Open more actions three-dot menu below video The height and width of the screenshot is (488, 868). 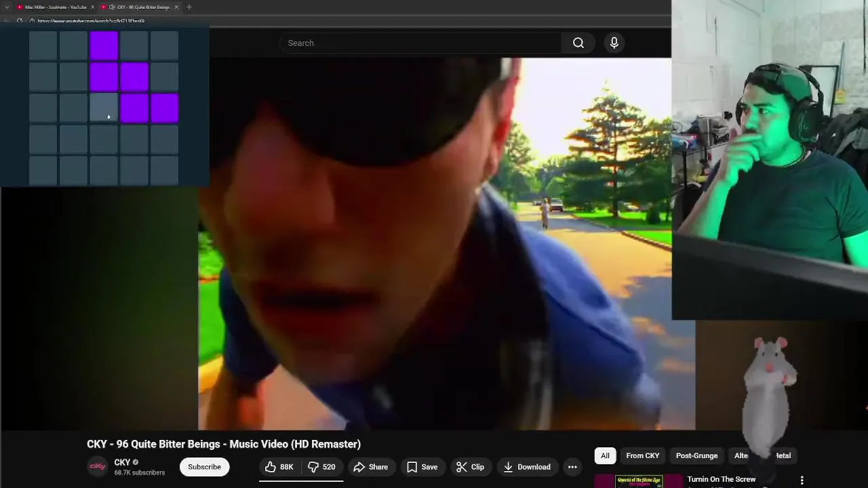tap(572, 467)
